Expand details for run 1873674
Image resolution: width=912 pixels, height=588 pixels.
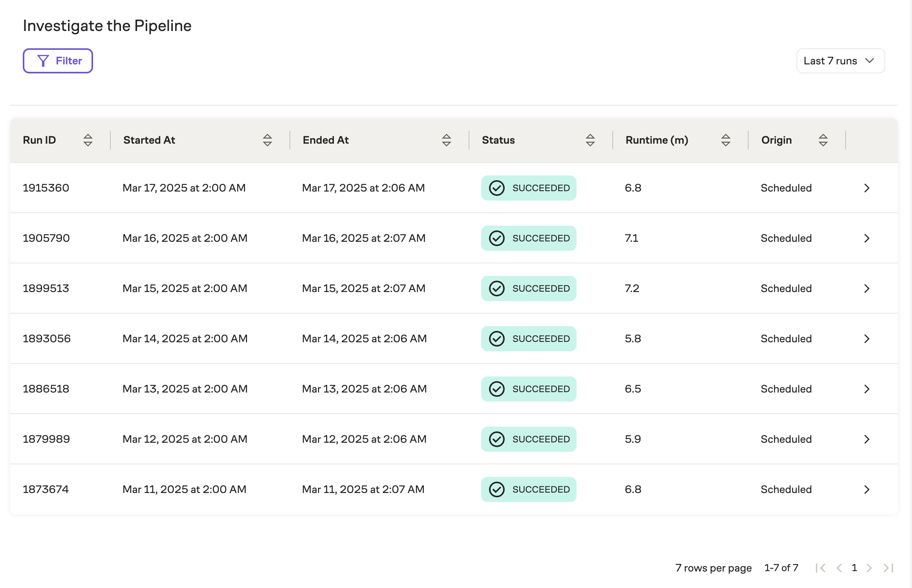coord(867,489)
